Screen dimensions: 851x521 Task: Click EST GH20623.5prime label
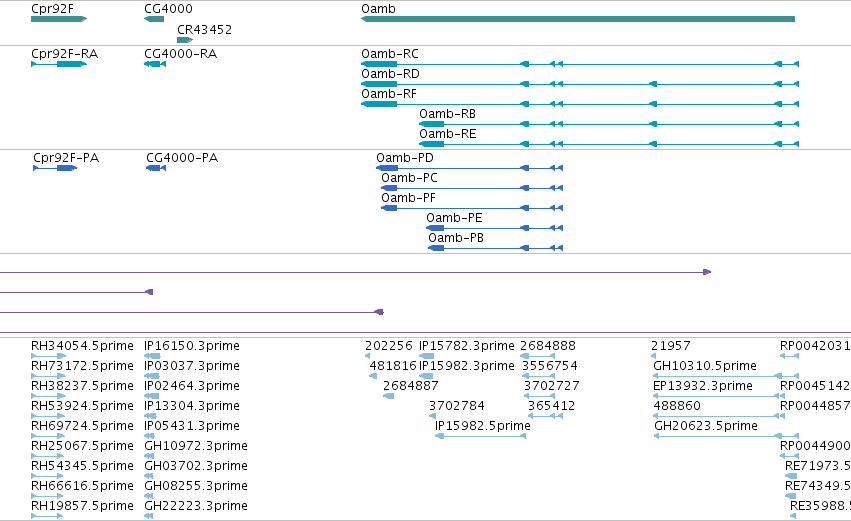click(706, 426)
